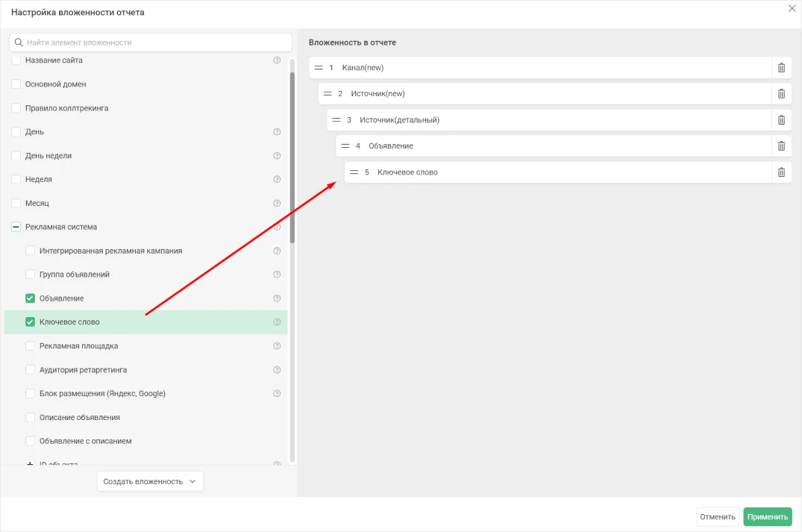Click help icon next to Название сайта
The width and height of the screenshot is (802, 532).
coord(277,60)
